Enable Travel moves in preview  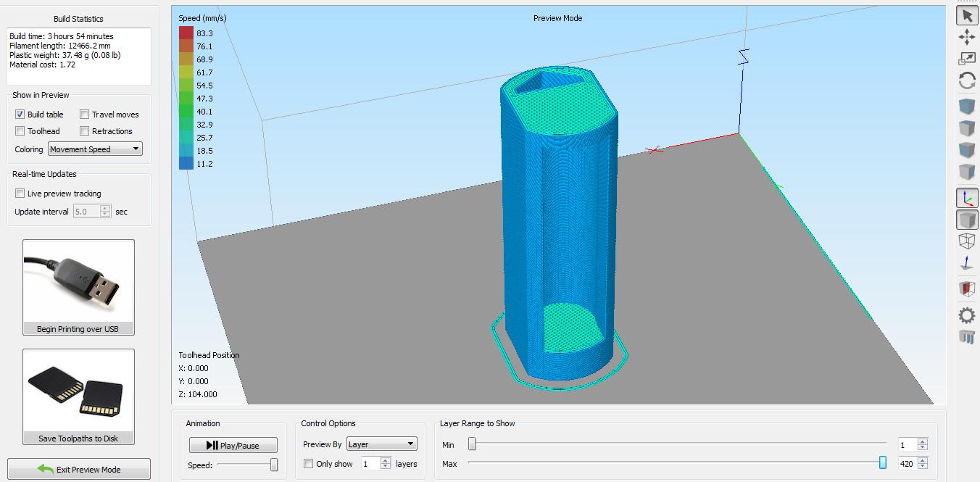[85, 115]
